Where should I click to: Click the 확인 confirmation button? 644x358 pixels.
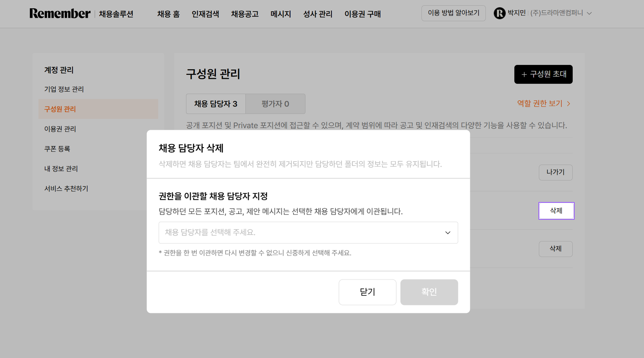[x=429, y=292]
